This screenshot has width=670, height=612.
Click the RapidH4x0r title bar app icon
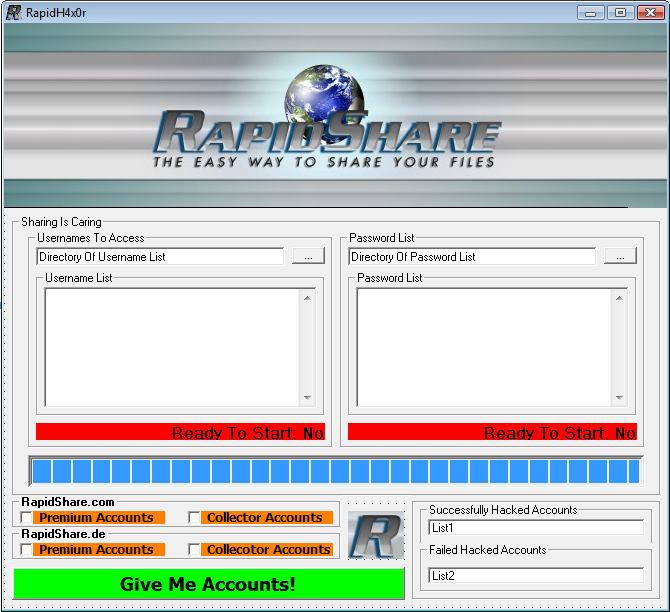[13, 12]
